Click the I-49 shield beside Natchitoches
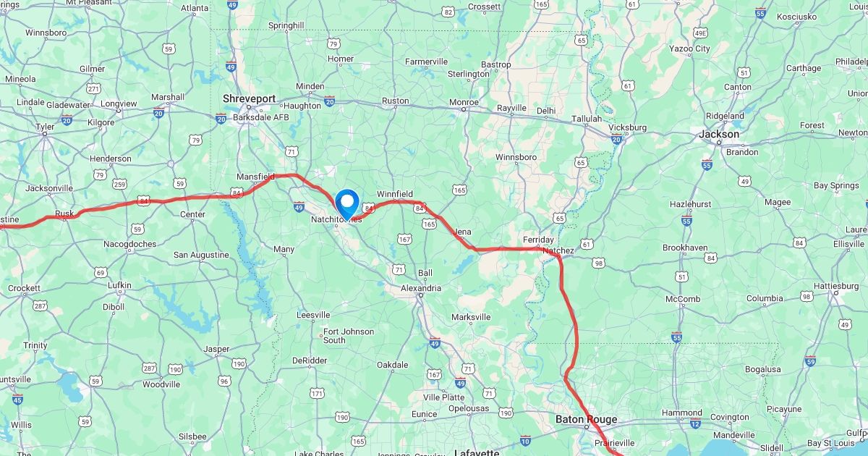Viewport: 868px width, 456px height. tap(299, 207)
